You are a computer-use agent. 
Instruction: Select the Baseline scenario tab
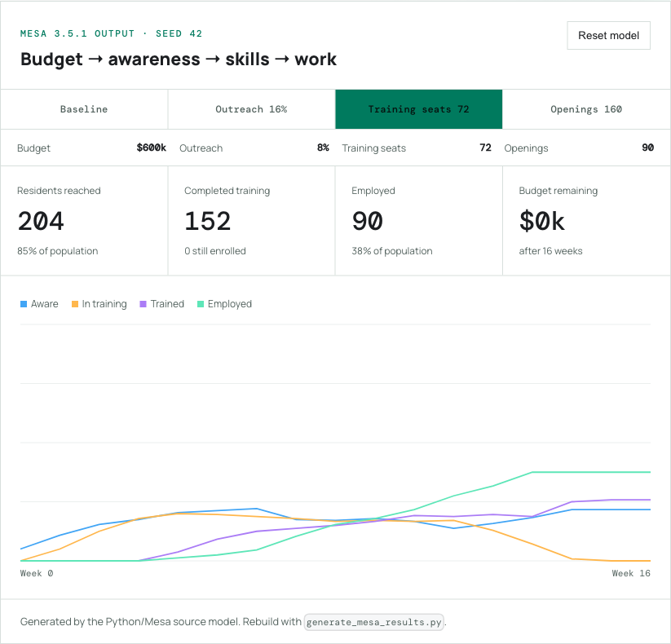click(x=84, y=109)
